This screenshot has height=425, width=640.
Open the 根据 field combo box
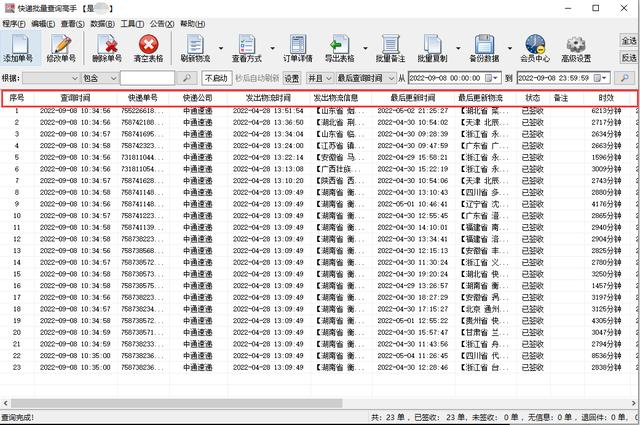click(51, 78)
